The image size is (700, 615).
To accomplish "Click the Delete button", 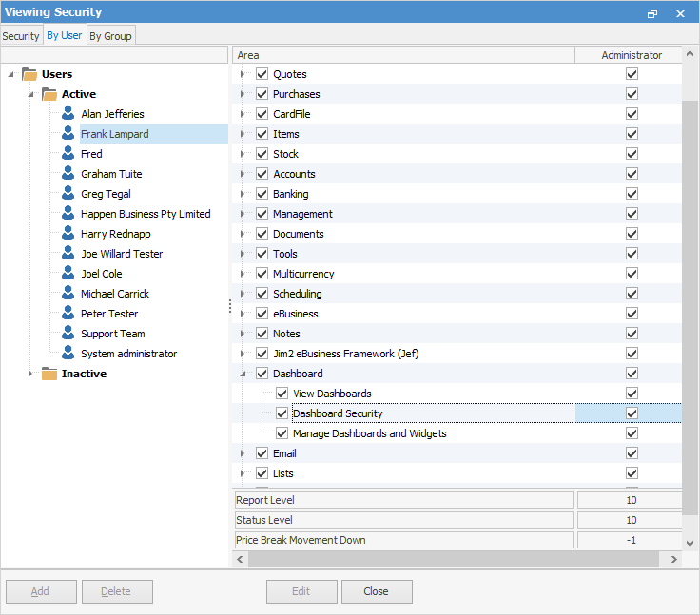I will 117,591.
